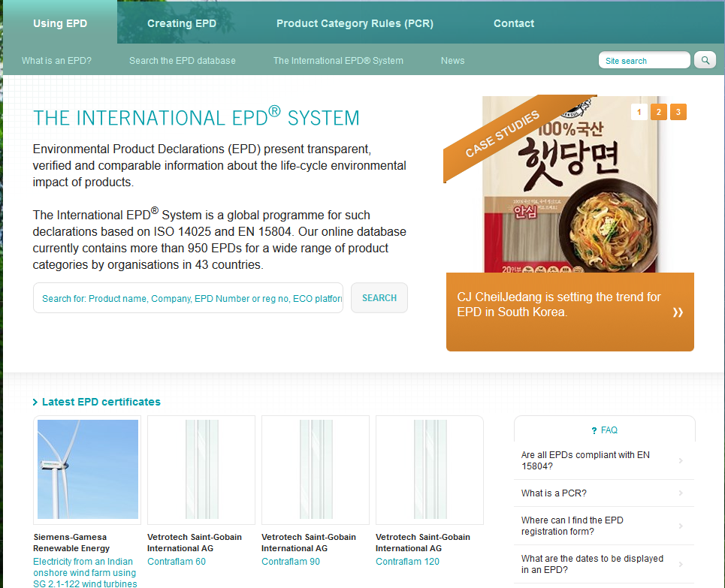Open the Creating EPD tab
725x588 pixels.
182,23
